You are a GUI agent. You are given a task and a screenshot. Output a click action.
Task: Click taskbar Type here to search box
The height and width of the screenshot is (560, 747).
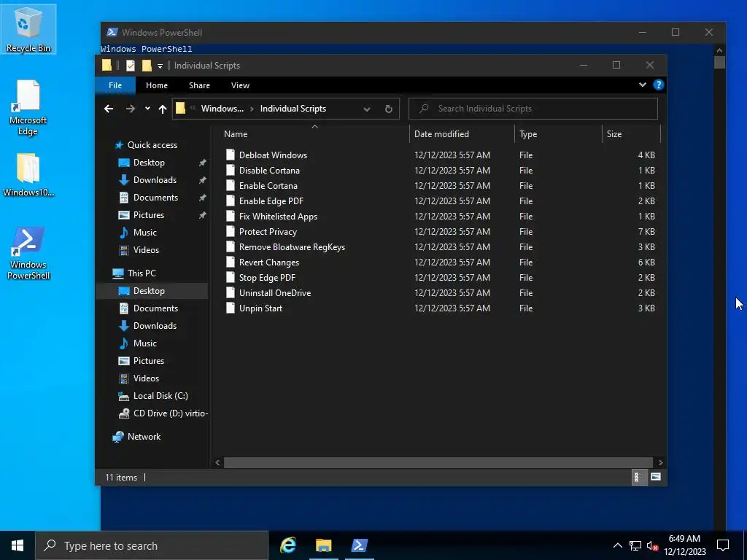click(x=152, y=545)
